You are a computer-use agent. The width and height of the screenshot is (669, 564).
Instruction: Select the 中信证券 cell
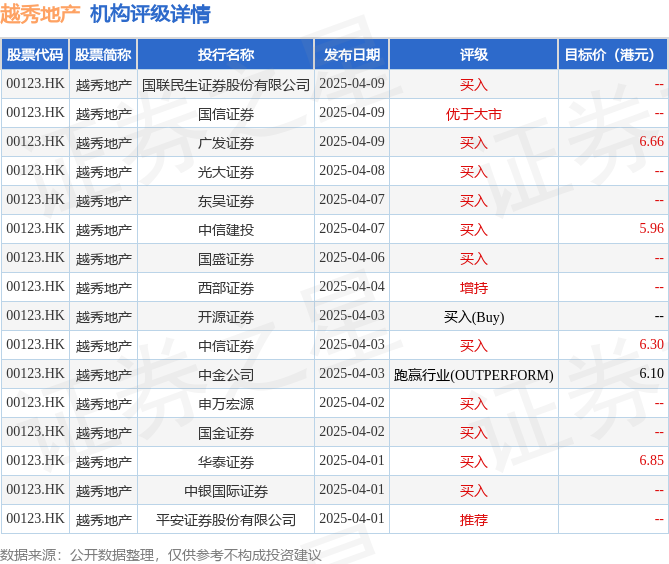click(226, 346)
